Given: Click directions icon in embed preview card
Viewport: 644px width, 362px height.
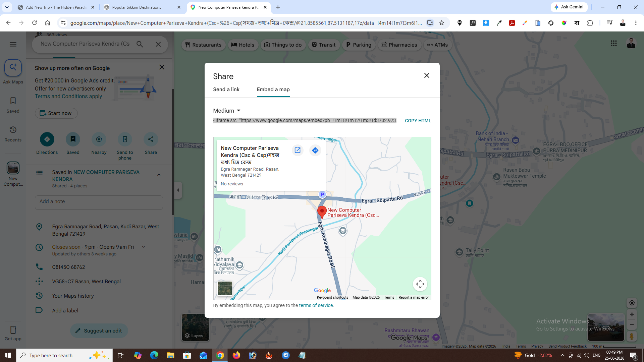Looking at the screenshot, I should point(315,150).
